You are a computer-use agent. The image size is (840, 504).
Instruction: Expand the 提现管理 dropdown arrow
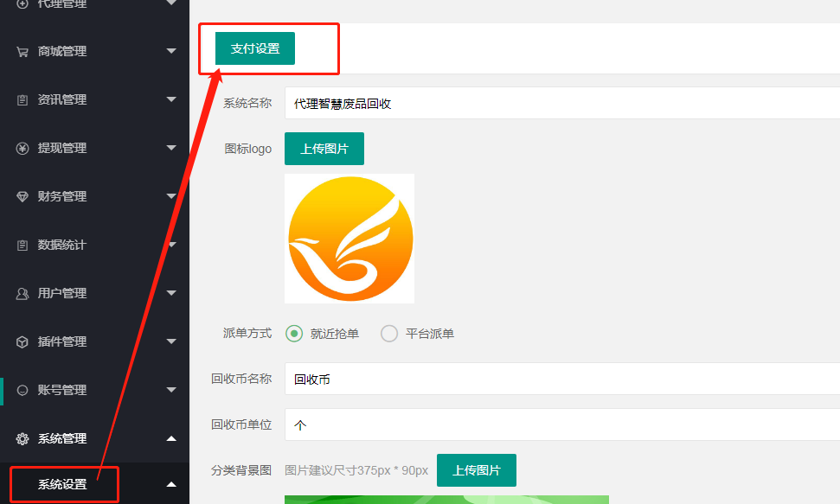171,147
